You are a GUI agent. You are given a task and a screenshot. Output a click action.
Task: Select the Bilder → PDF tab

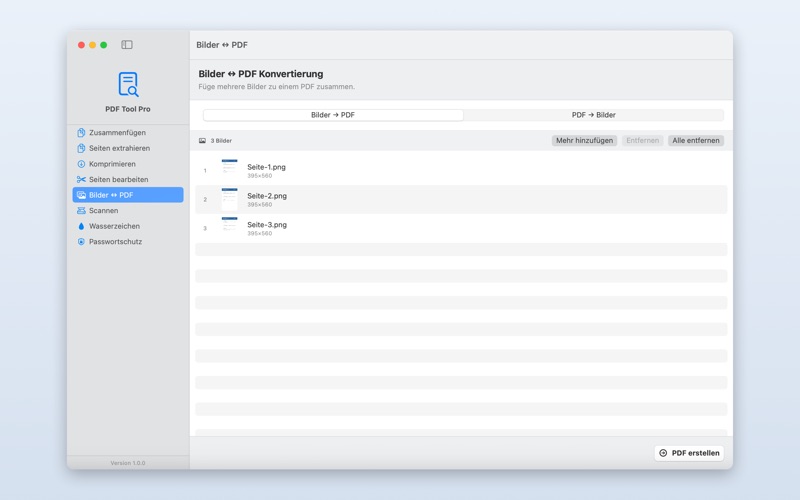333,115
